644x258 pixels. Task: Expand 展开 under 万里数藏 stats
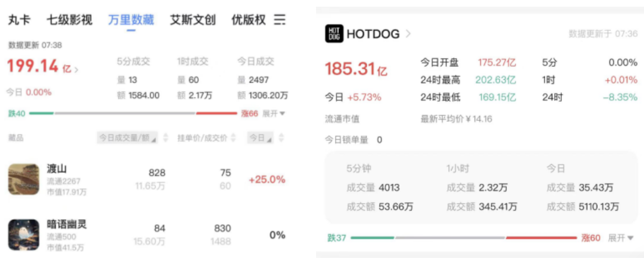pos(274,114)
